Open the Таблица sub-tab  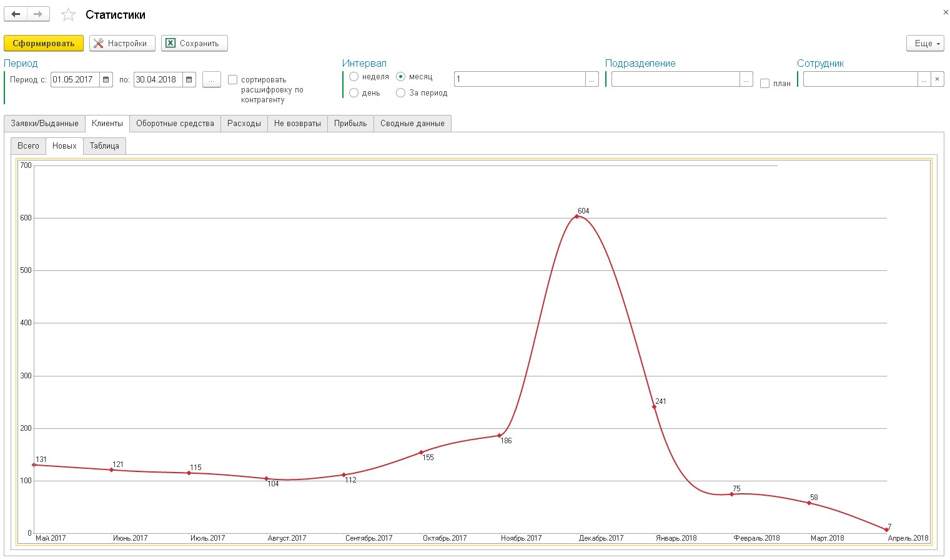104,145
